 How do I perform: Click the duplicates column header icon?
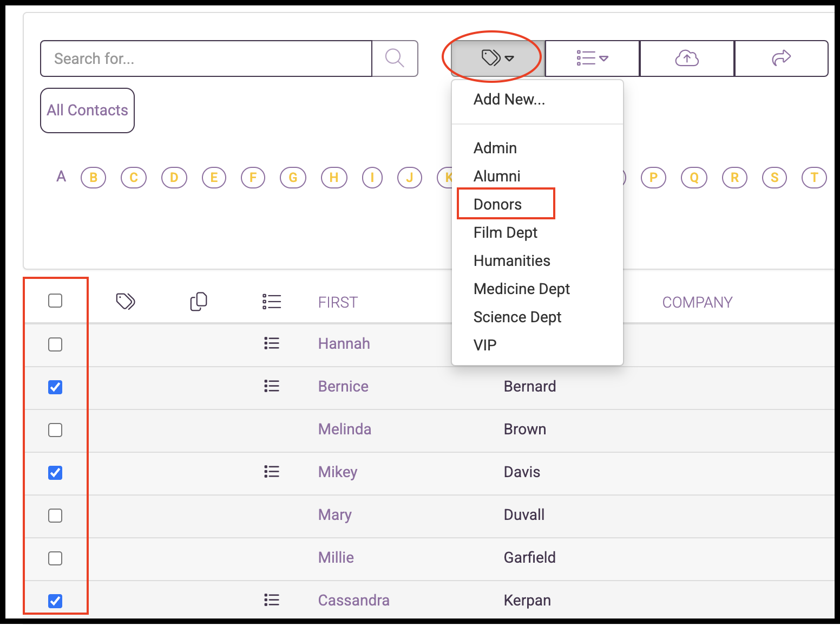coord(199,301)
